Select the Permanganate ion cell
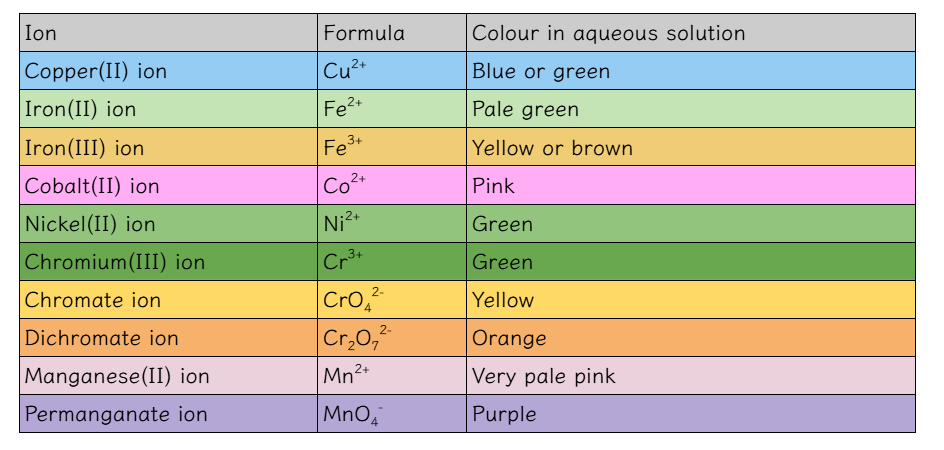 point(169,413)
